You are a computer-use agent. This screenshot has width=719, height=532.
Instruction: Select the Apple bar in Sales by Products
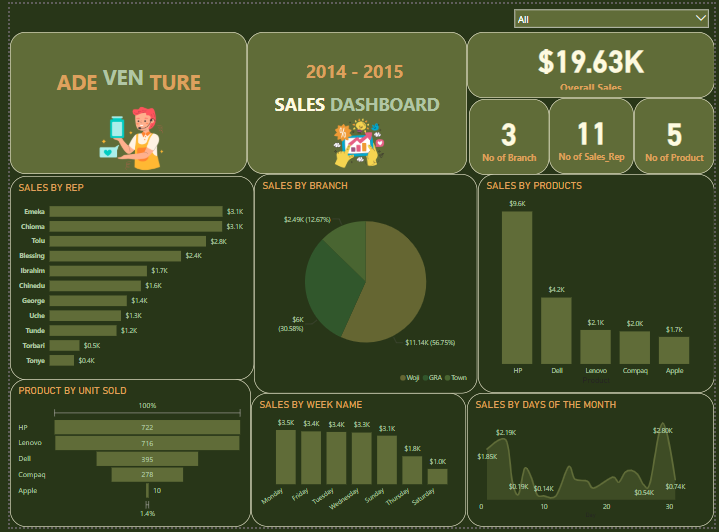click(x=674, y=349)
